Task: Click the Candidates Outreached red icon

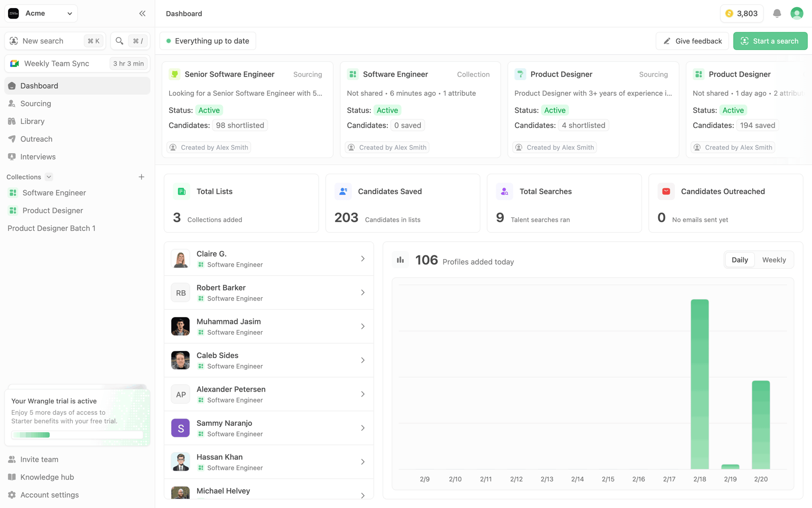Action: 666,191
